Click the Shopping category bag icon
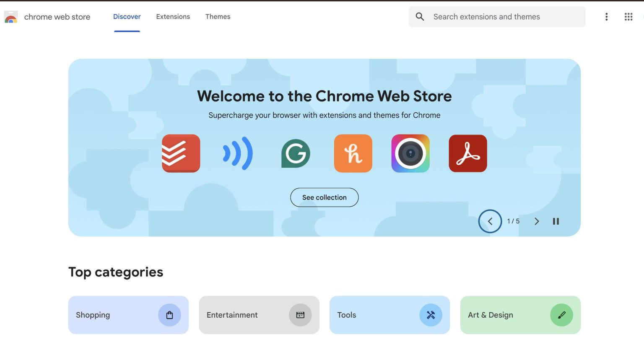The height and width of the screenshot is (355, 644). click(x=169, y=315)
